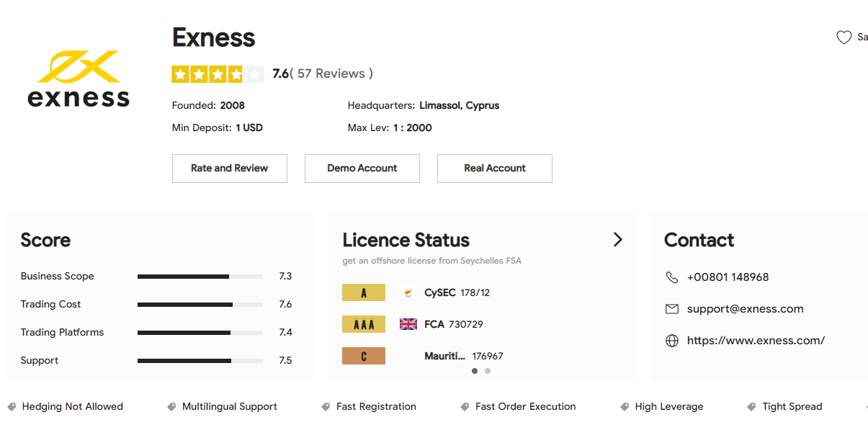Click the tag icon beside High Leverage
This screenshot has width=868, height=430.
pyautogui.click(x=625, y=407)
